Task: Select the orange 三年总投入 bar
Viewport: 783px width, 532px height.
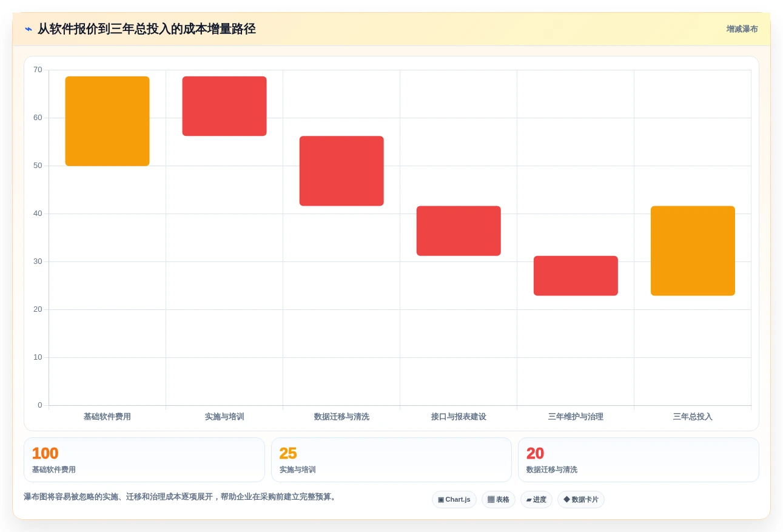Action: point(693,251)
